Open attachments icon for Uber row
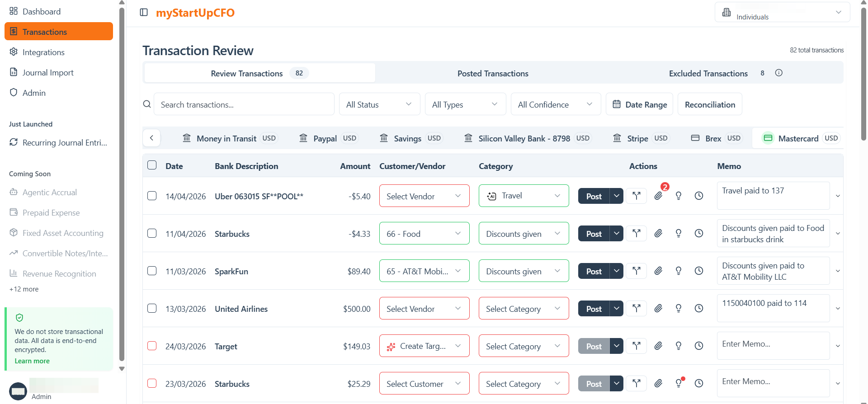 (x=658, y=196)
